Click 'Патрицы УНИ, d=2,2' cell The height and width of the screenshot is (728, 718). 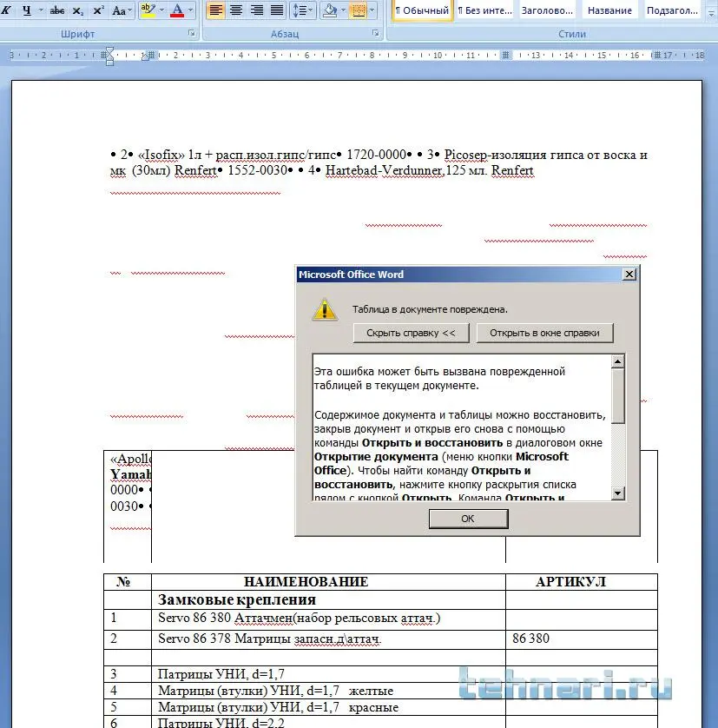(x=328, y=722)
